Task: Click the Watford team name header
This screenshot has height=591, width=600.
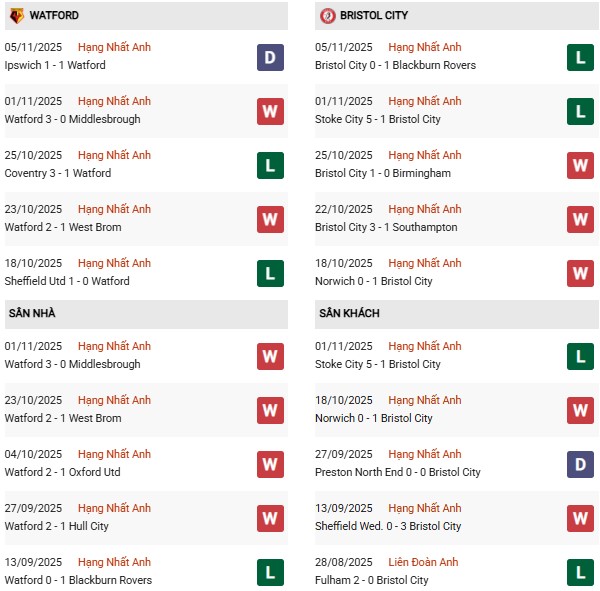Action: pyautogui.click(x=54, y=16)
